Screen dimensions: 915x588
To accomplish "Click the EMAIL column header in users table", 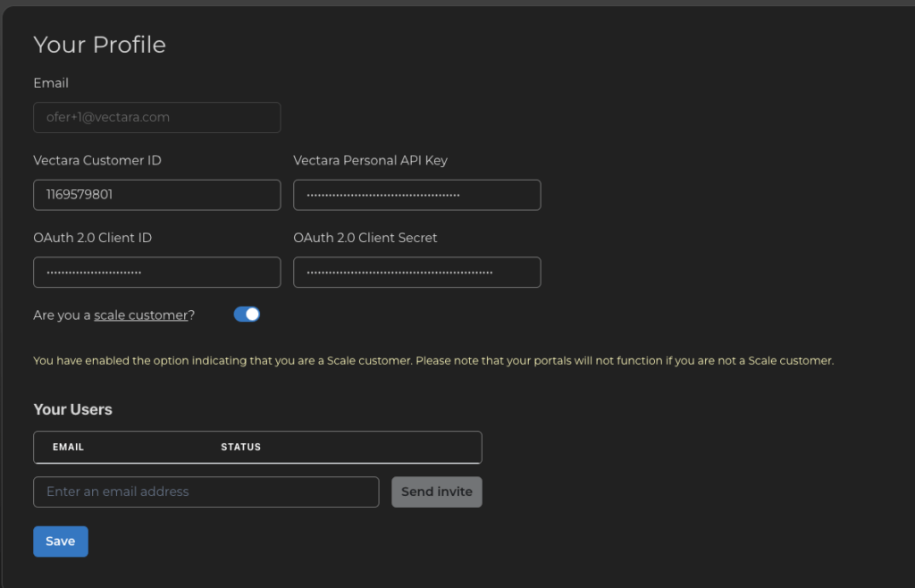I will 68,447.
